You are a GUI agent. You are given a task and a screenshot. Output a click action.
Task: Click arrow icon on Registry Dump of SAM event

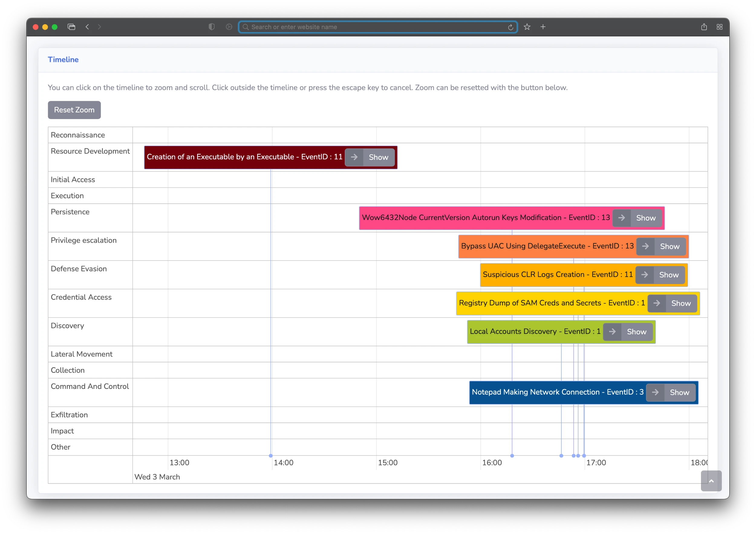point(657,303)
